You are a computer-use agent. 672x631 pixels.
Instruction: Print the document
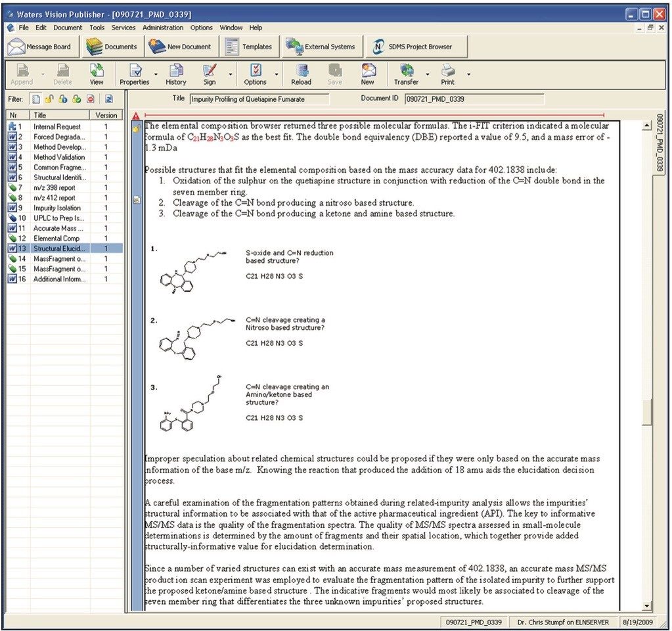(x=447, y=74)
